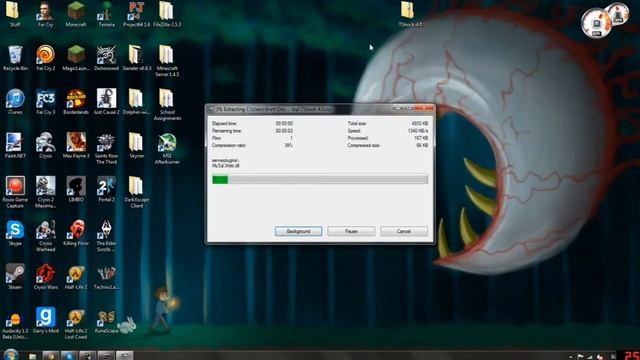
Task: Launch the Far Cry shortcut
Action: point(45,14)
